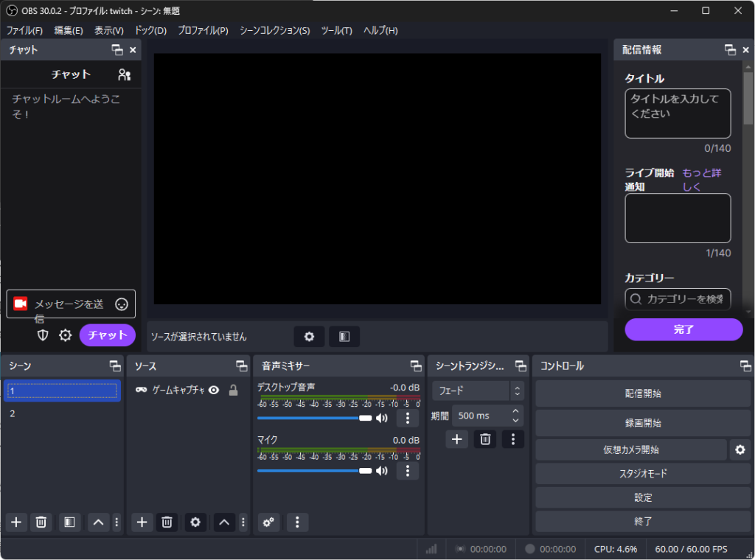755x560 pixels.
Task: Open source properties gear in Sources panel
Action: coord(195,522)
